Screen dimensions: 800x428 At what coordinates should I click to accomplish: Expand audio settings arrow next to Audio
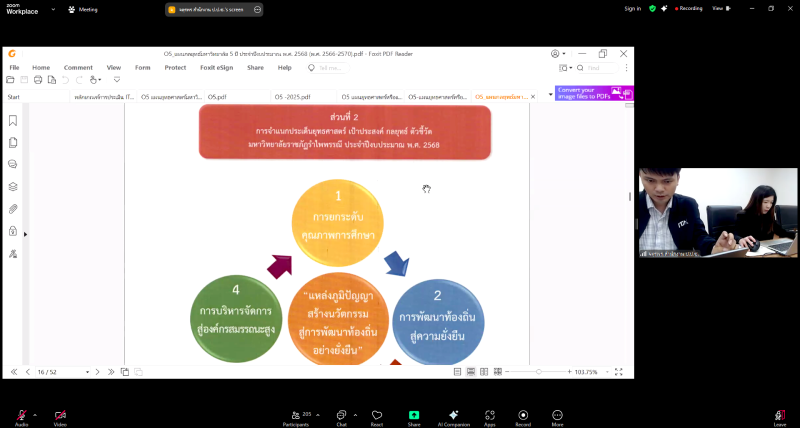point(35,415)
